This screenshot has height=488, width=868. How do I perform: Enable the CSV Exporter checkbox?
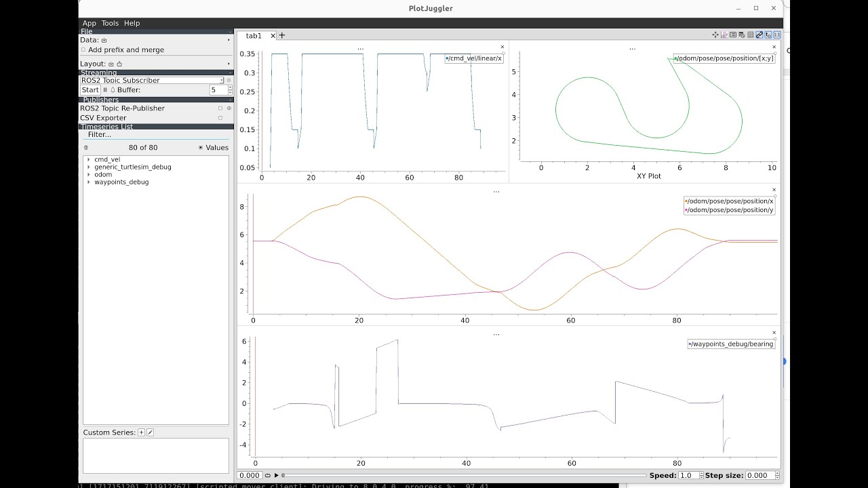(220, 118)
